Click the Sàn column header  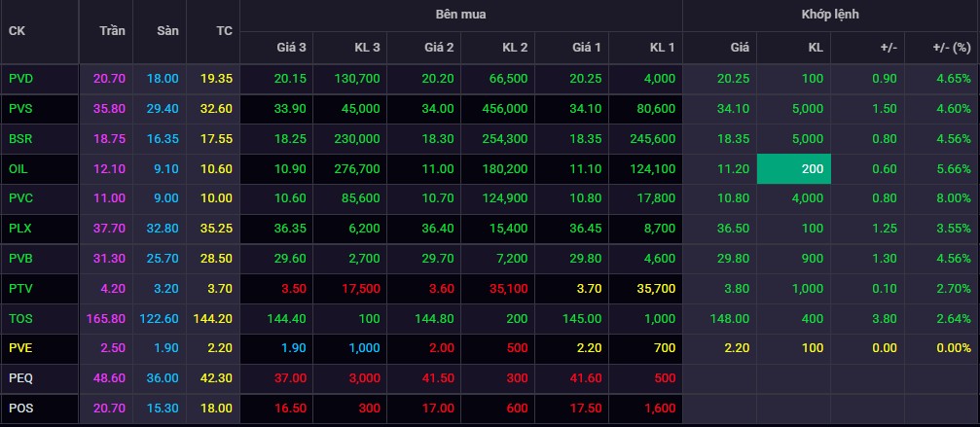coord(167,30)
